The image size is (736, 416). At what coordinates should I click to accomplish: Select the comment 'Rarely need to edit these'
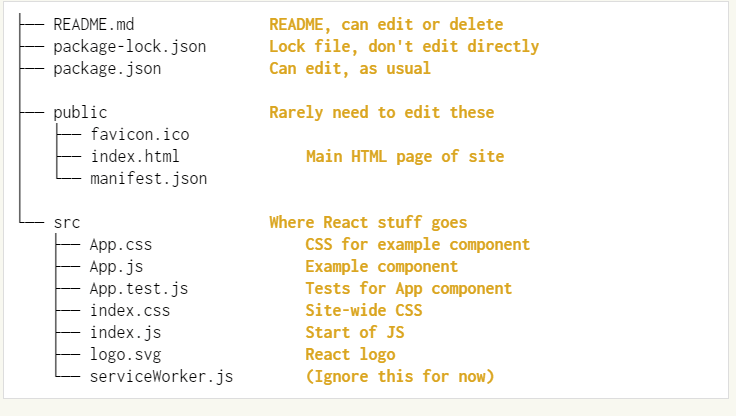(381, 113)
